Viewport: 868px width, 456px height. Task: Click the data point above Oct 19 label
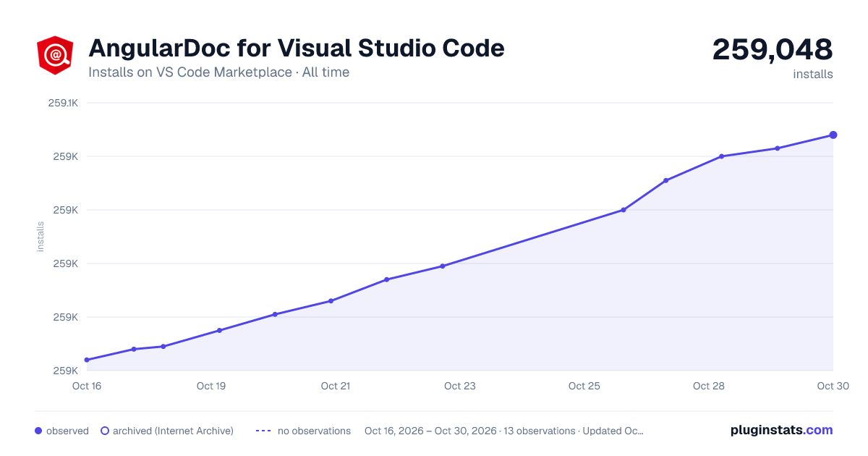click(x=219, y=330)
